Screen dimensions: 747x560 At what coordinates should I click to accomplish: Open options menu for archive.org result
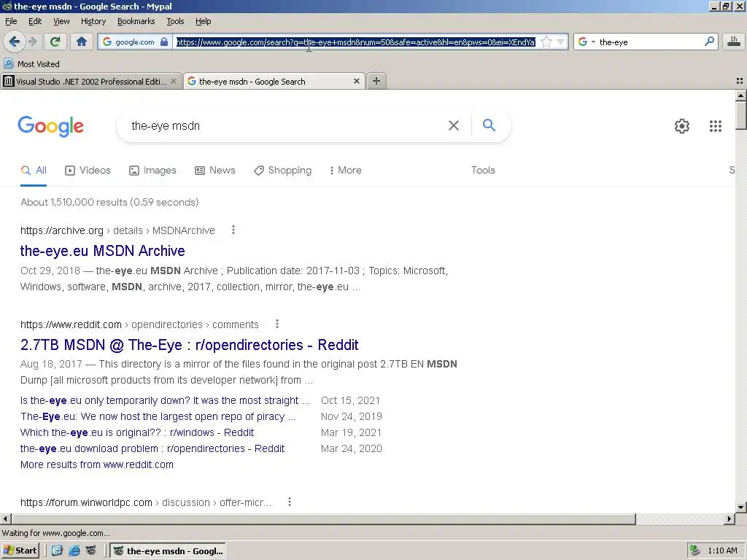[233, 230]
